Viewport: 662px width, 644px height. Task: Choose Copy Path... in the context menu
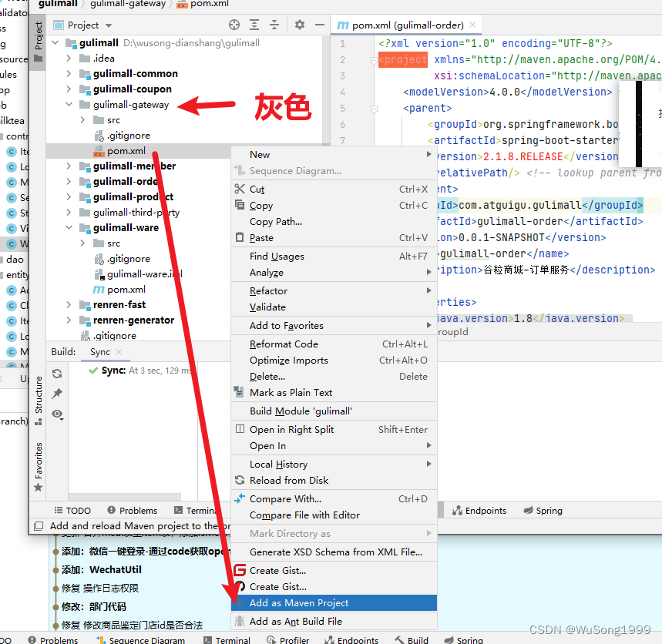coord(334,222)
